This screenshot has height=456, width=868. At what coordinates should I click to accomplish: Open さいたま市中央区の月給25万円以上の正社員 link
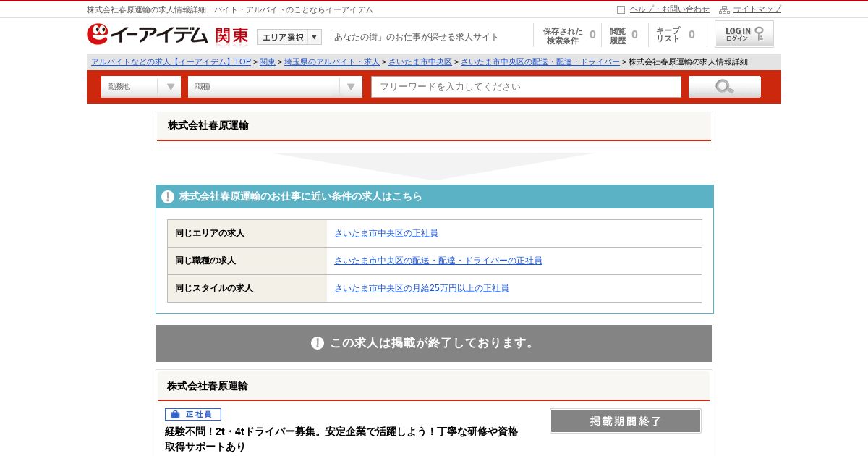point(422,288)
